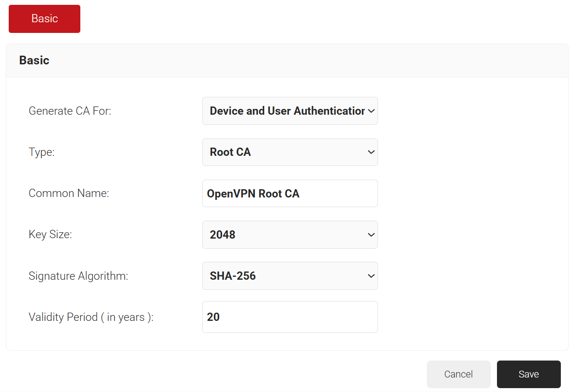The height and width of the screenshot is (392, 571).
Task: Click the Basic section heading
Action: click(x=34, y=60)
